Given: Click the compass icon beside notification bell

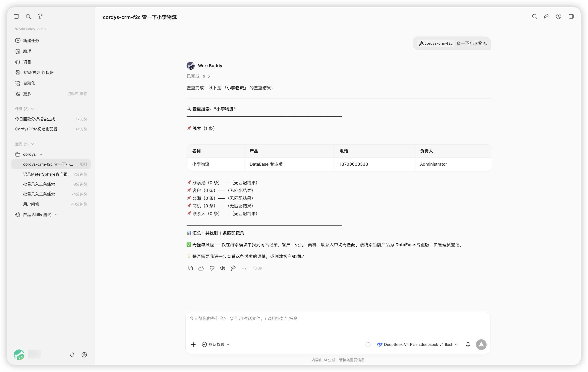Looking at the screenshot, I should coord(84,355).
